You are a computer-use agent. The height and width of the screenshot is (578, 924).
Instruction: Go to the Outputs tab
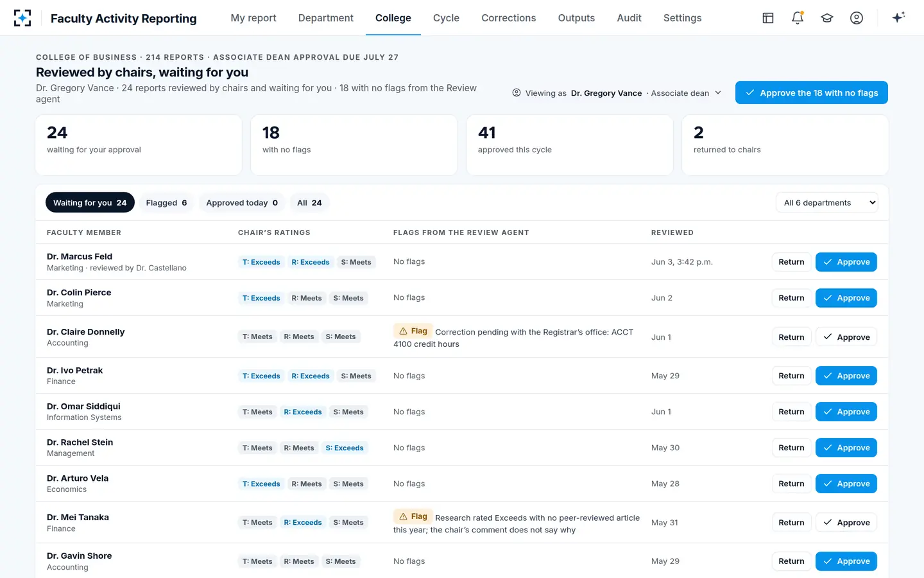tap(576, 18)
